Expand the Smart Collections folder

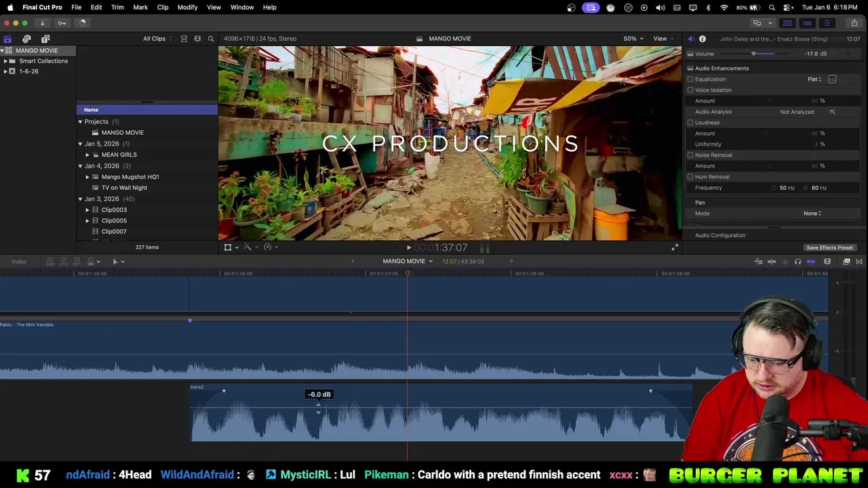coord(5,61)
